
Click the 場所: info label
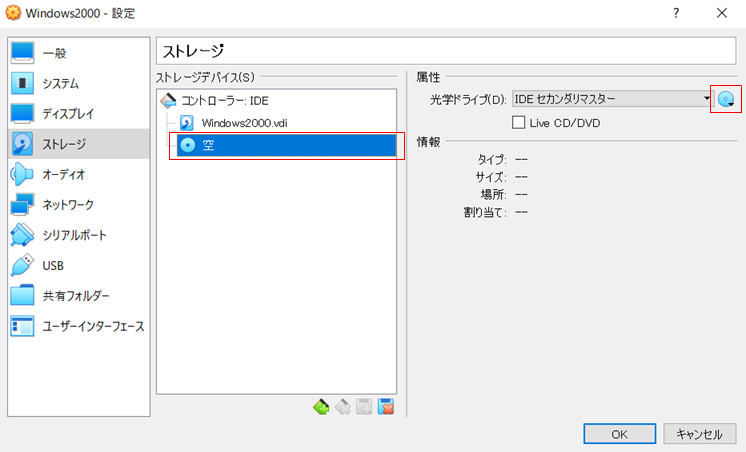click(x=493, y=195)
